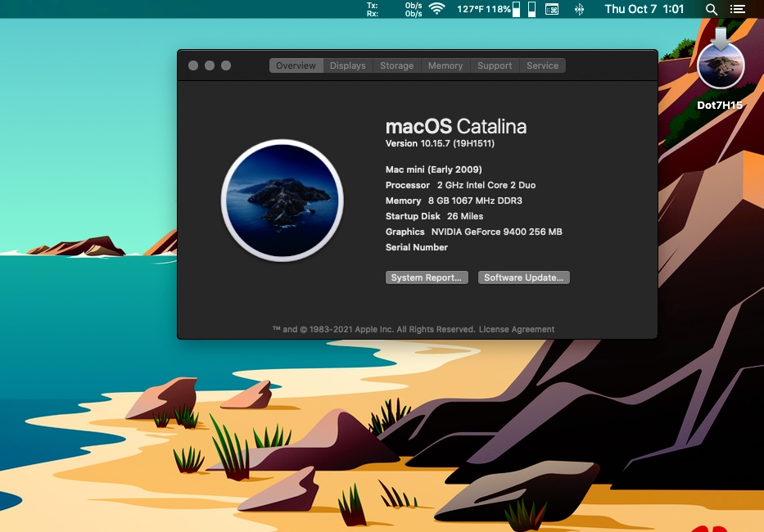
Task: Click the window zoom button
Action: (x=226, y=65)
